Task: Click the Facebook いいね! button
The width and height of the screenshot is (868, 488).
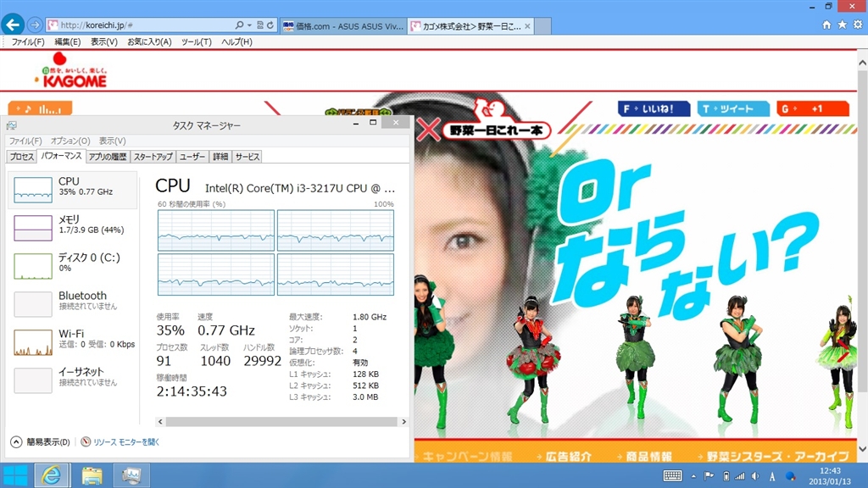Action: coord(654,109)
